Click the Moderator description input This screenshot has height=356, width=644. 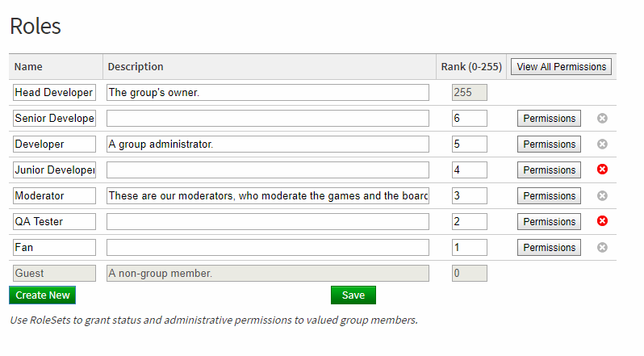pyautogui.click(x=267, y=196)
